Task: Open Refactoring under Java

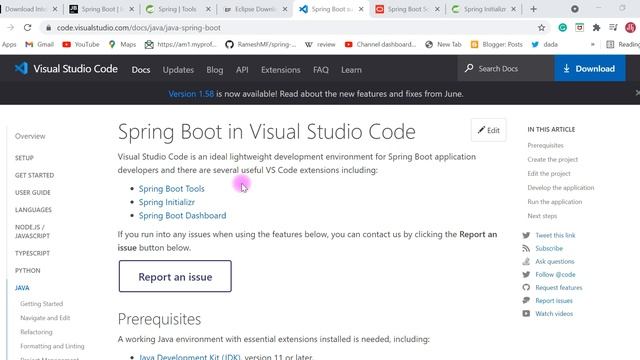Action: 36,332
